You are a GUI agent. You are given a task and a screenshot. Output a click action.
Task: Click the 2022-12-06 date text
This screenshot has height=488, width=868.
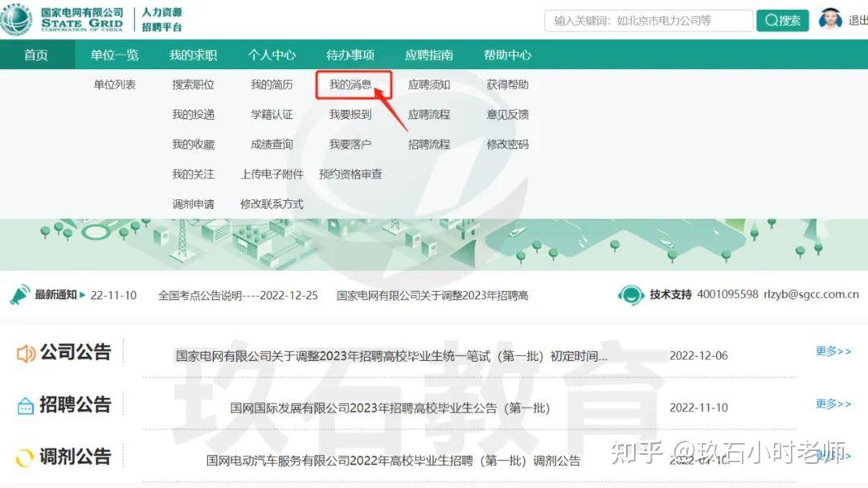698,355
